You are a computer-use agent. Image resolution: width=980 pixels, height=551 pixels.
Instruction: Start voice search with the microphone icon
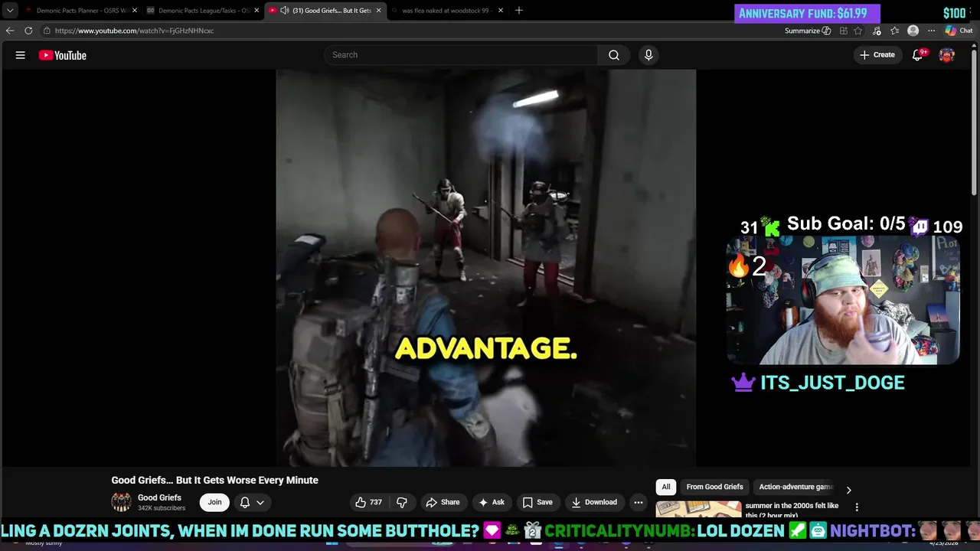click(648, 55)
